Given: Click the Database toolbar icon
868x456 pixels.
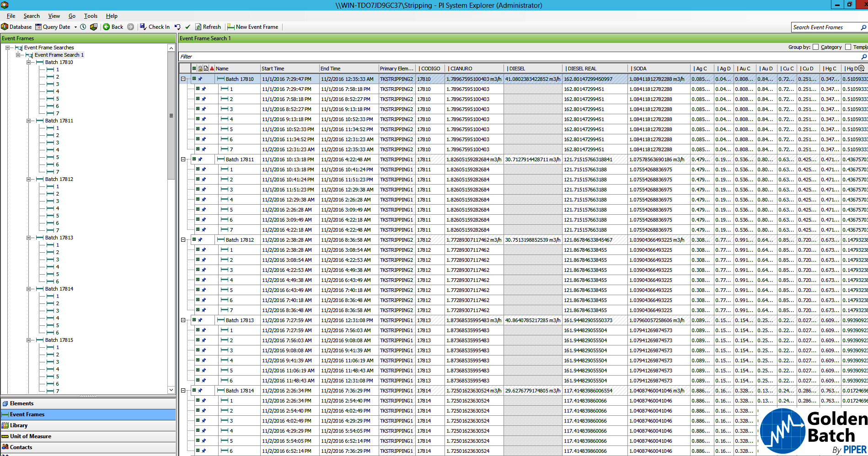Looking at the screenshot, I should click(5, 27).
